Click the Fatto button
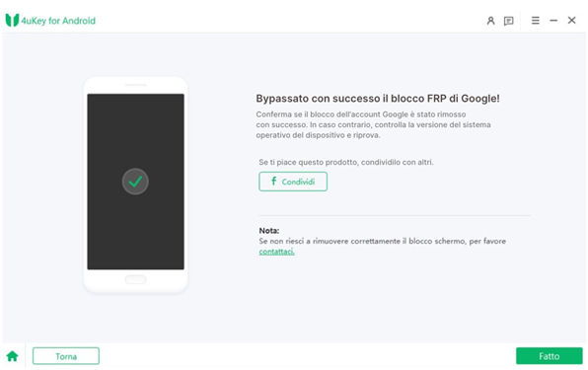Image resolution: width=588 pixels, height=370 pixels. click(x=549, y=356)
